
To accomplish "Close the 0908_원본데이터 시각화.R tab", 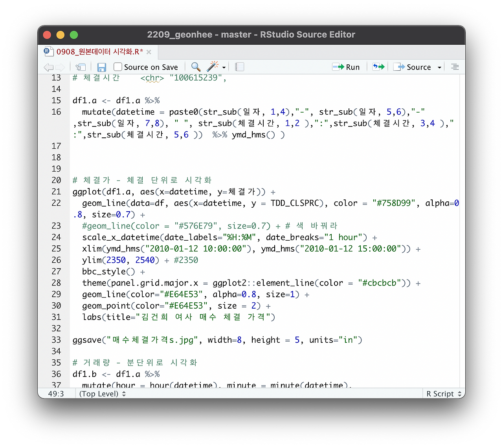I will click(149, 52).
